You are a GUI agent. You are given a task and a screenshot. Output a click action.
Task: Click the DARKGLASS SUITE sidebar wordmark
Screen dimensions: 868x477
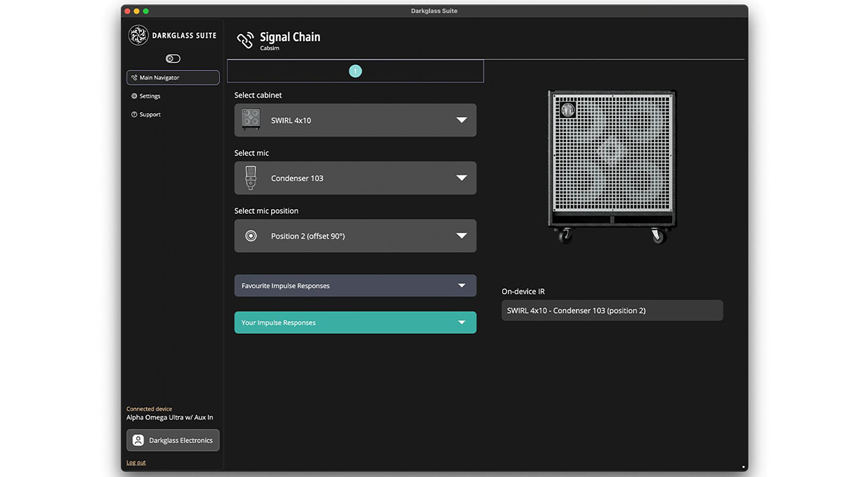(184, 36)
